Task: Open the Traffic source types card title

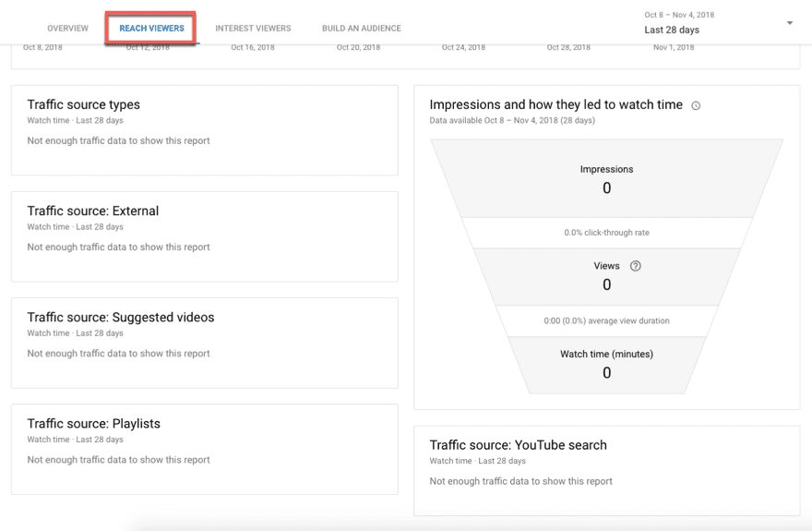Action: [83, 104]
